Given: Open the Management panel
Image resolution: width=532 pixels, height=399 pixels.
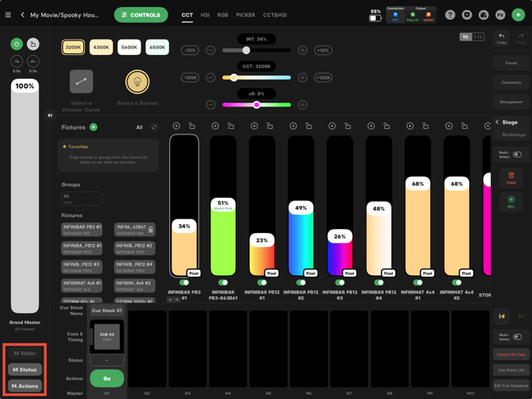Looking at the screenshot, I should coord(511,102).
